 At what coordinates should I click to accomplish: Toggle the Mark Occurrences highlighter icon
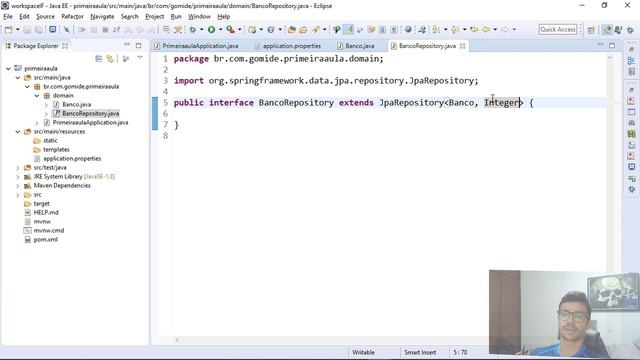coord(348,30)
